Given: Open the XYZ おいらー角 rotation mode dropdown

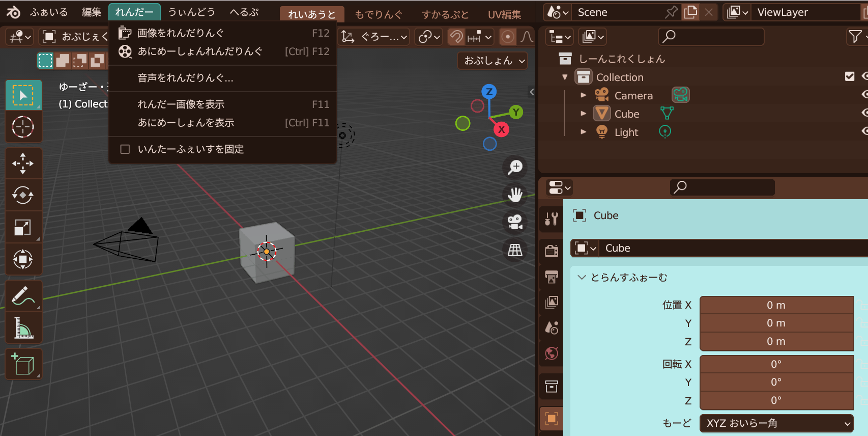Looking at the screenshot, I should (x=776, y=423).
